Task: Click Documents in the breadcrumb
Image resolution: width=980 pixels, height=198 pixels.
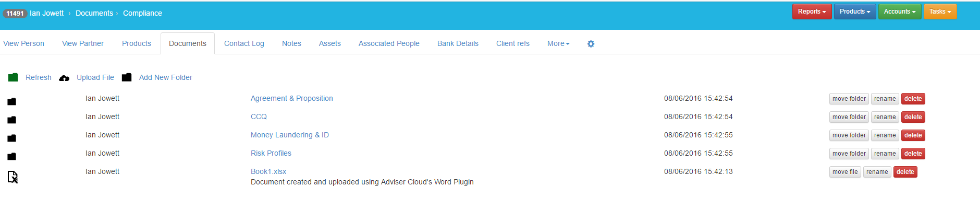Action: click(94, 13)
